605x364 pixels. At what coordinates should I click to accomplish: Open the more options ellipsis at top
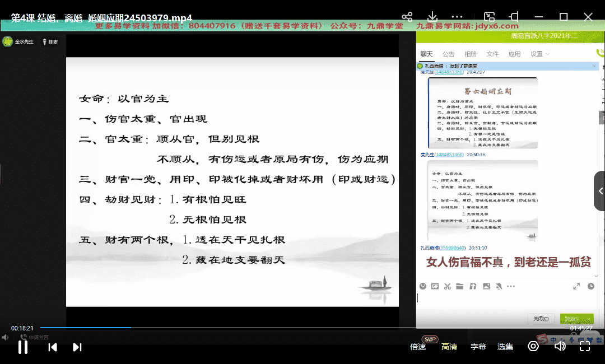458,17
